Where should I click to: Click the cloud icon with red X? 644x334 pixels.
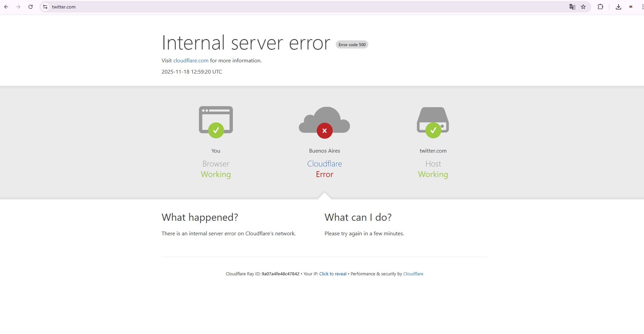pyautogui.click(x=324, y=121)
